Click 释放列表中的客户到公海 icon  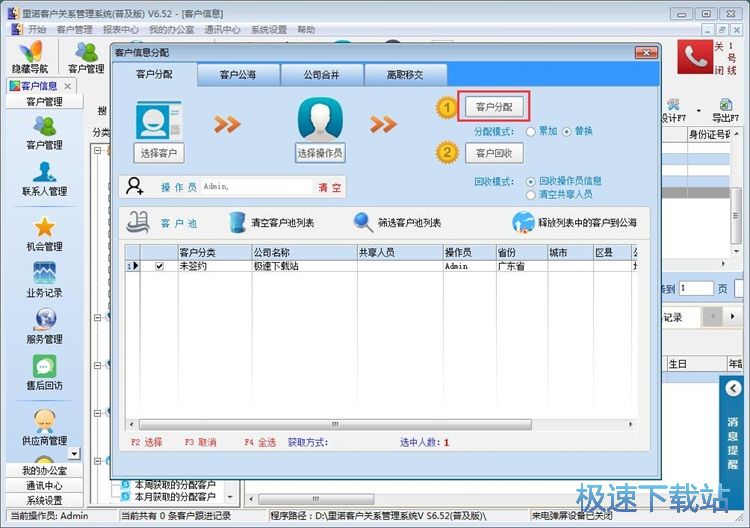coord(523,222)
